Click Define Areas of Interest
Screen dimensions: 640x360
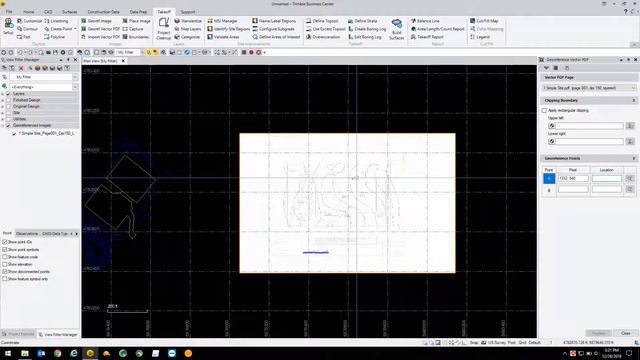click(276, 37)
